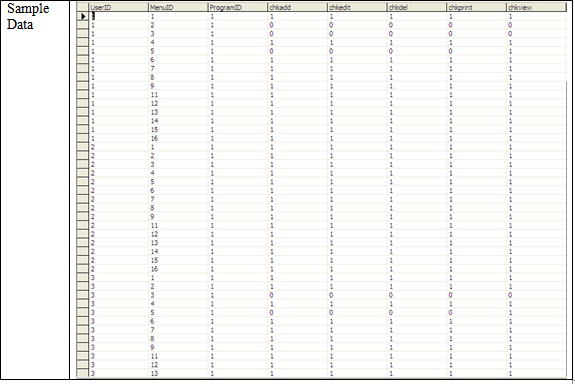Select row header for UserID 1, MenuID 2
Image resolution: width=575 pixels, height=384 pixels.
(83, 25)
